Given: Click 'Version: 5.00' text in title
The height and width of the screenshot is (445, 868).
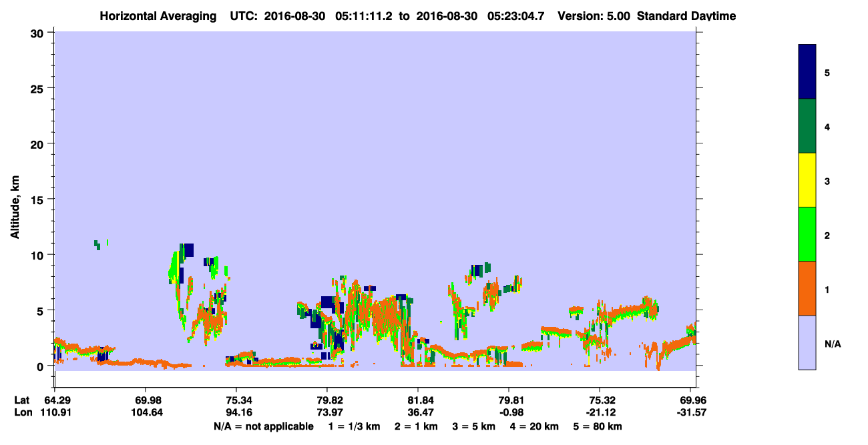Looking at the screenshot, I should click(x=593, y=15).
